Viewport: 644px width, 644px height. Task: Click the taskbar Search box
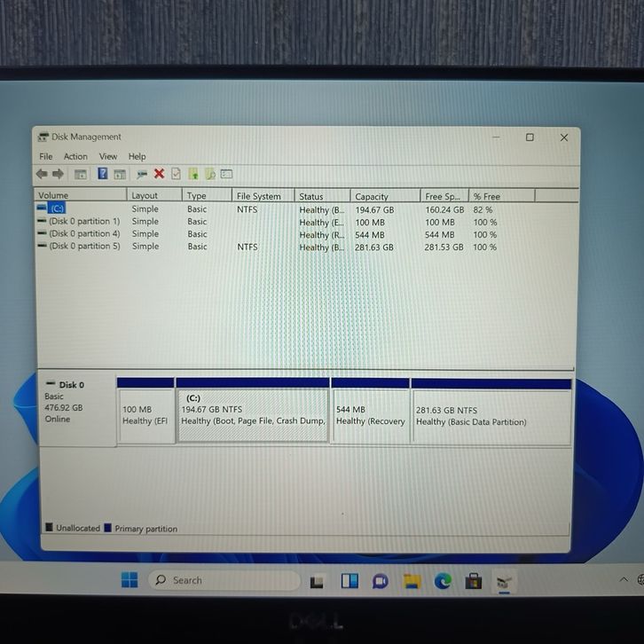[224, 580]
